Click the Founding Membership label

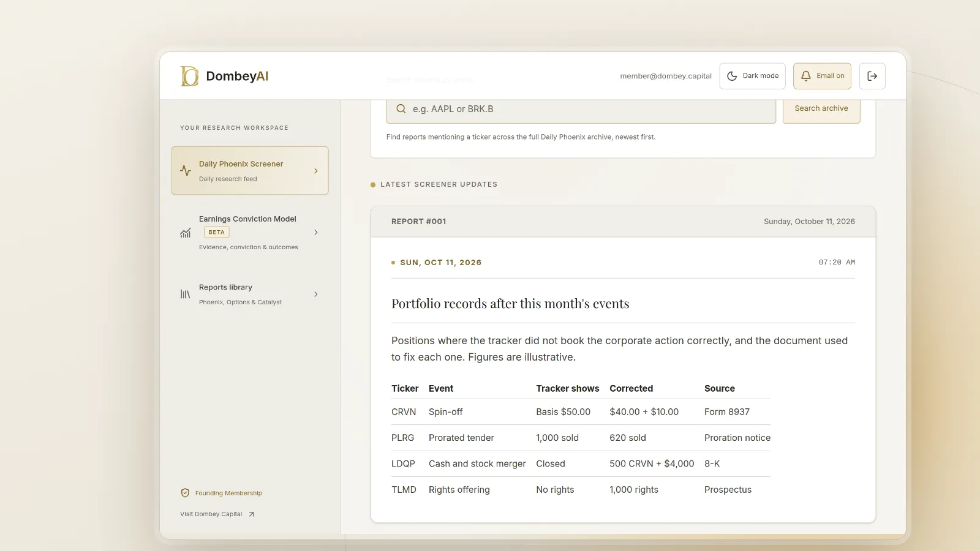coord(228,493)
